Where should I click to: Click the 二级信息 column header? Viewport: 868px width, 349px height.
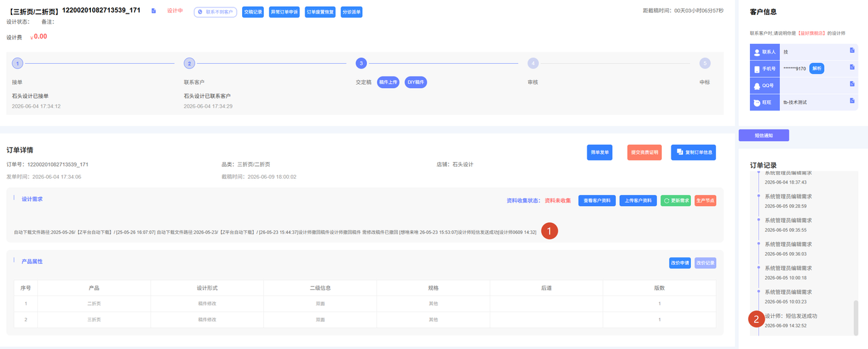(x=319, y=288)
